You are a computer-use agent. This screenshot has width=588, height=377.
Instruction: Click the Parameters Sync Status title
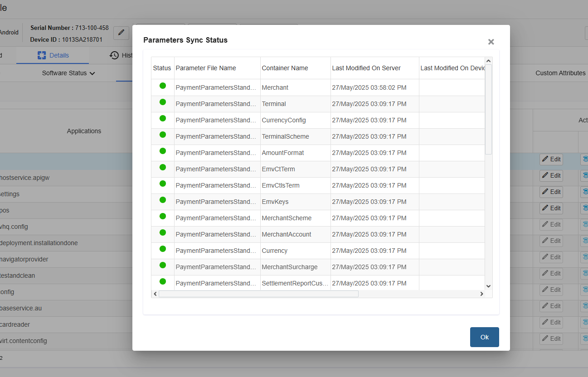coord(185,40)
